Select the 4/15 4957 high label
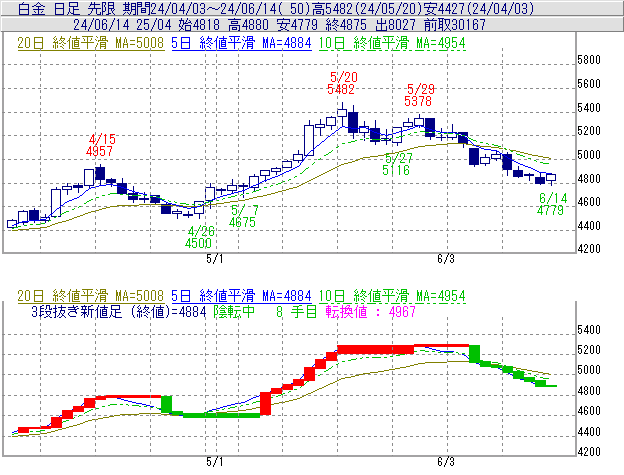Screen dimensions: 624x475 [x=101, y=145]
